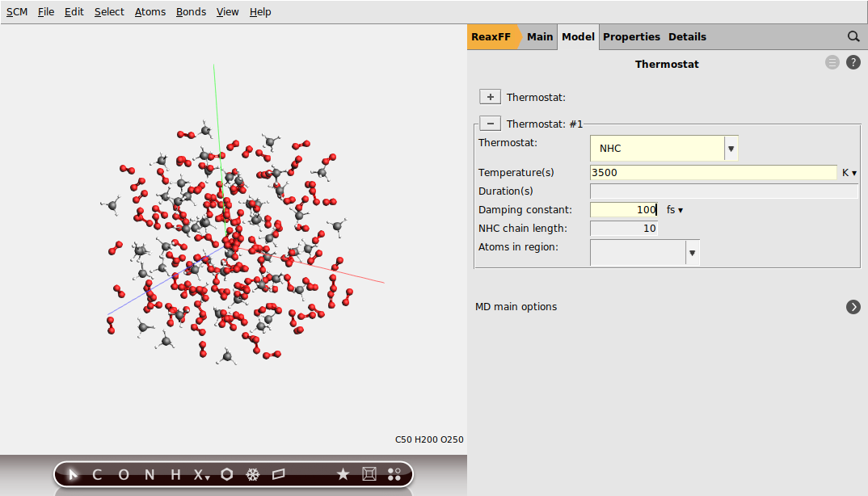Open the Atoms menu
This screenshot has height=496, width=868.
point(150,11)
